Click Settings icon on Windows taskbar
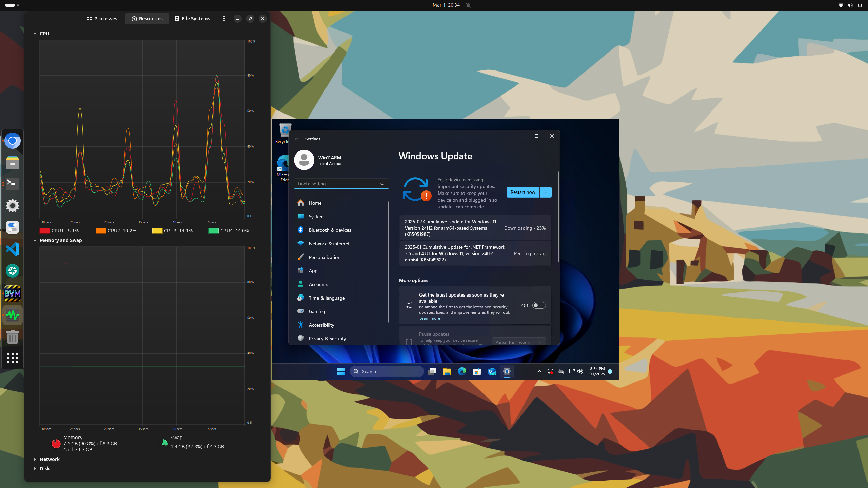The width and height of the screenshot is (868, 488). [x=507, y=371]
